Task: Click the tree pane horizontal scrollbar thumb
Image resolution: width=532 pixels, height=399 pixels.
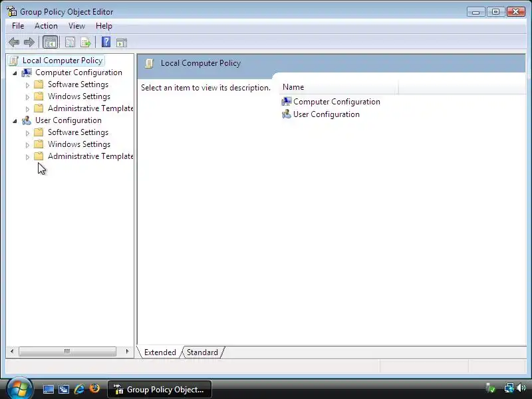Action: point(67,351)
